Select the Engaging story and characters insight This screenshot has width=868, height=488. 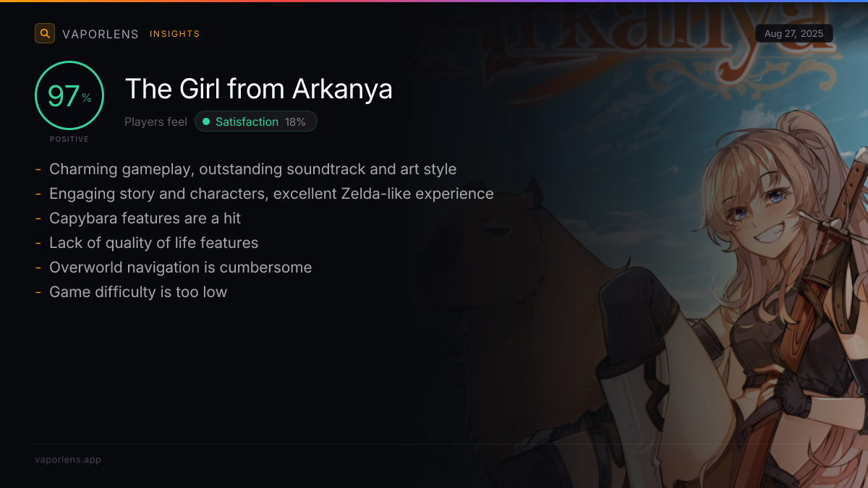[271, 194]
